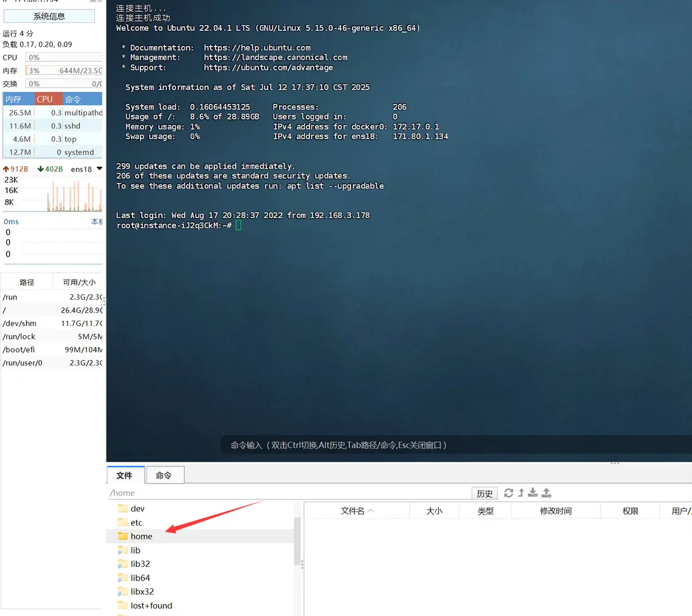Click the CPU usage progress bar
The image size is (692, 616).
click(x=64, y=57)
